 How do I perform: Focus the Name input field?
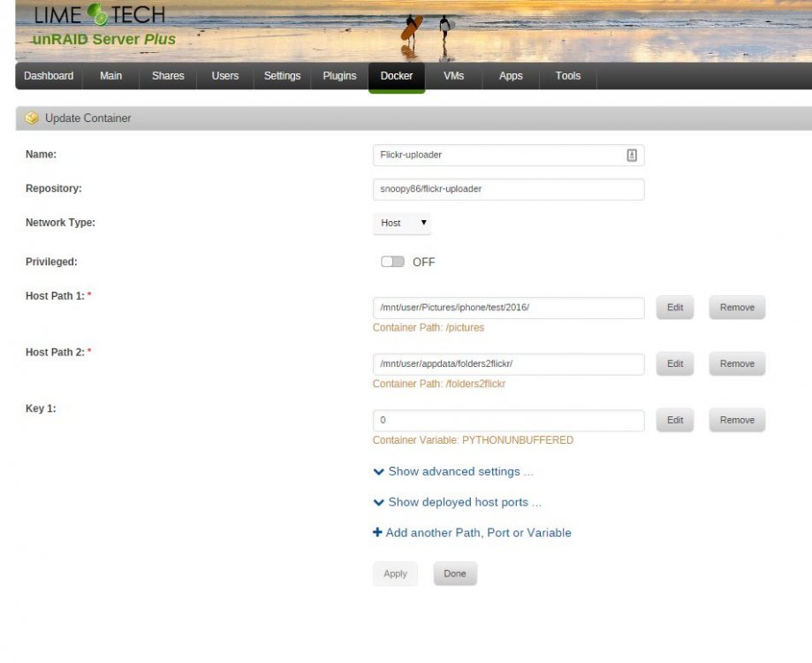coord(509,156)
